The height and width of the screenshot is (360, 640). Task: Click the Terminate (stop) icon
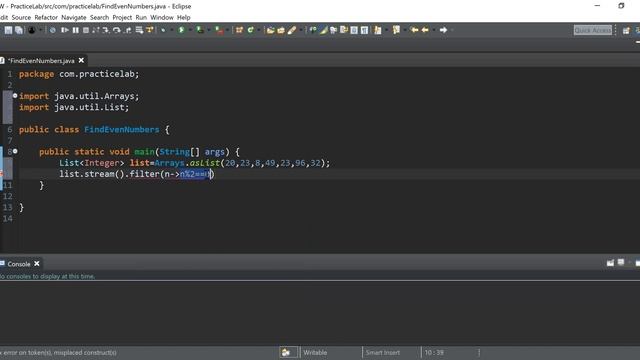click(86, 30)
